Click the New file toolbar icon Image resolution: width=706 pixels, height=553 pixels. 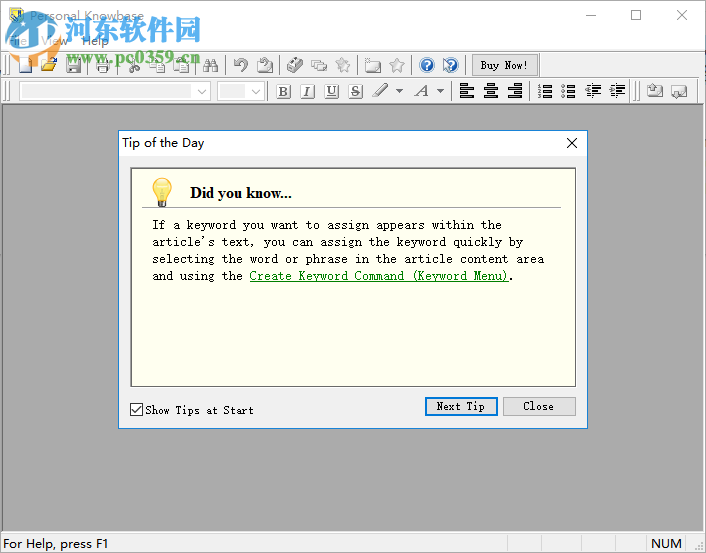[26, 66]
